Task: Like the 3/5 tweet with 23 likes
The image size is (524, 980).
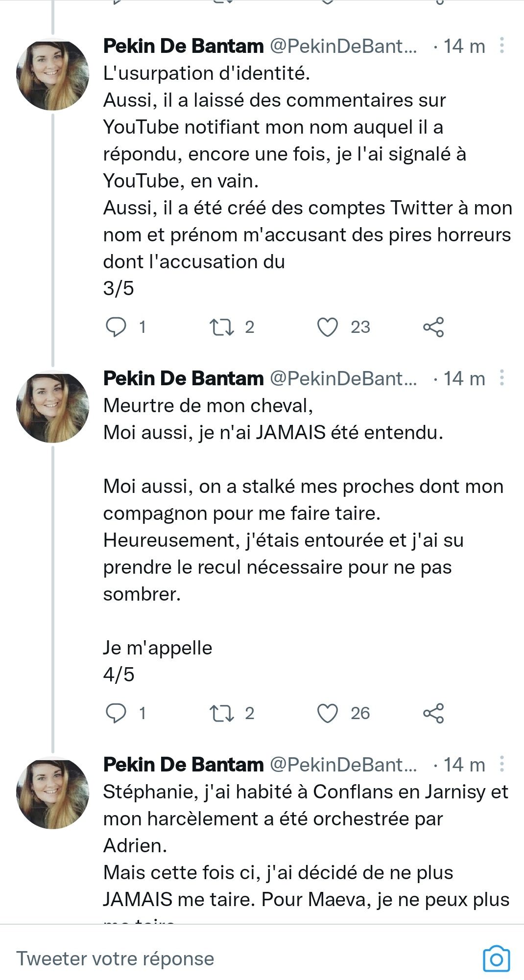Action: [328, 327]
